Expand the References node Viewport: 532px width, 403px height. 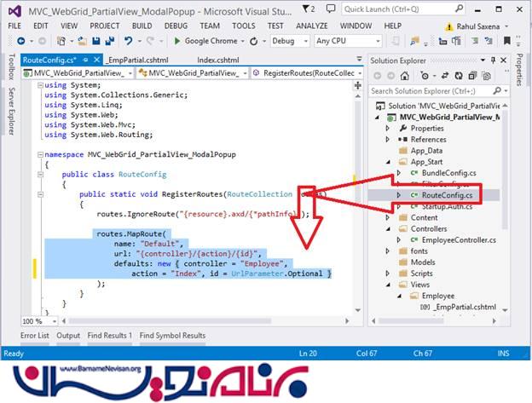[x=388, y=139]
